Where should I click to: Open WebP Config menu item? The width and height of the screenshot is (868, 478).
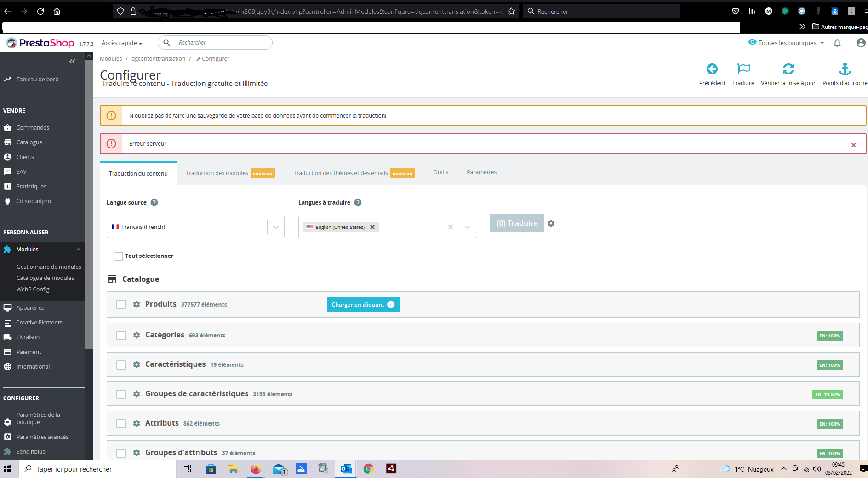tap(33, 290)
